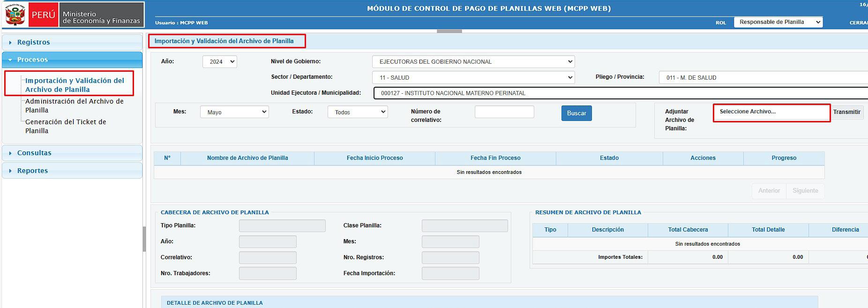Click the Siguiente pagination button

point(805,191)
